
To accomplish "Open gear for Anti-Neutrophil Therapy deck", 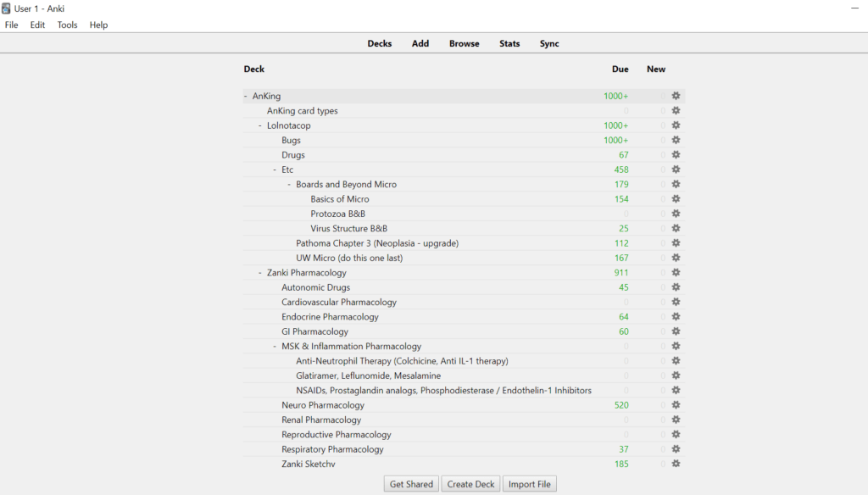I will 676,361.
